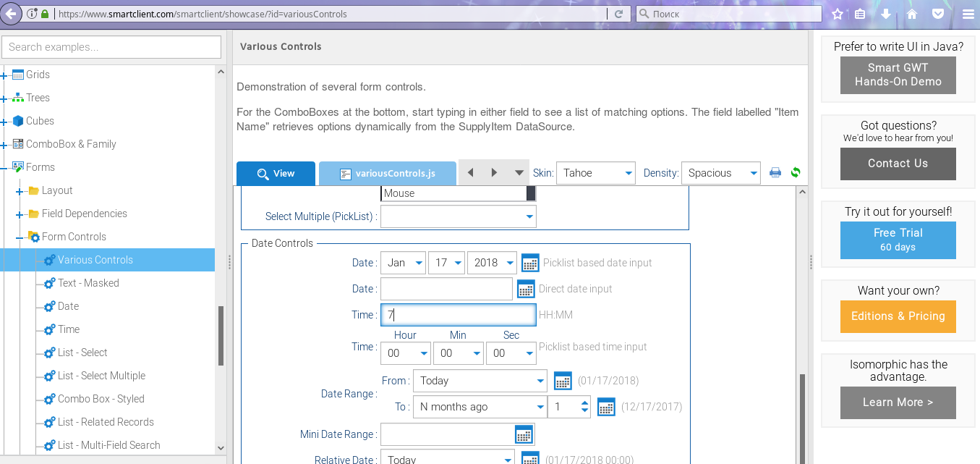Image resolution: width=980 pixels, height=464 pixels.
Task: Click the browser home icon
Action: 912,14
